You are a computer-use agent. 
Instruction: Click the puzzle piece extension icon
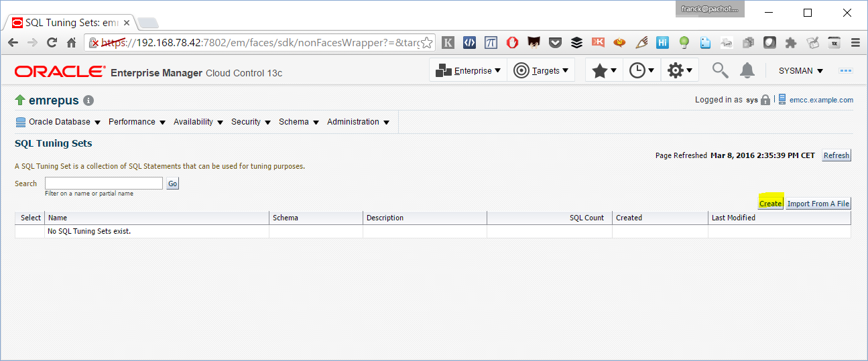pyautogui.click(x=791, y=42)
